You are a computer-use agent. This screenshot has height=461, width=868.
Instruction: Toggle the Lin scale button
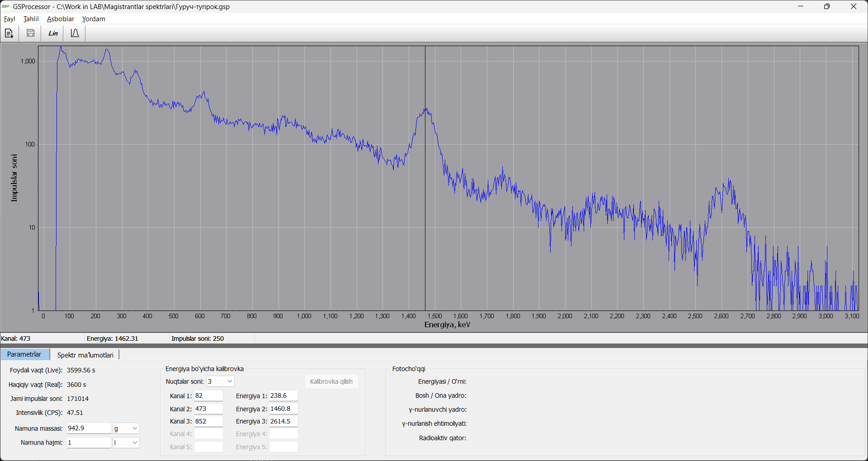pos(53,33)
